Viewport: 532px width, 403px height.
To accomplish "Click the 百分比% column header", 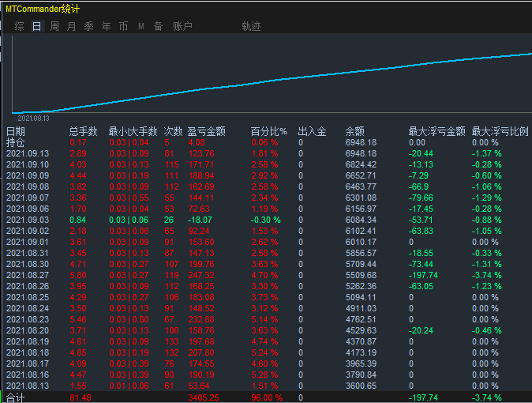I will 268,131.
